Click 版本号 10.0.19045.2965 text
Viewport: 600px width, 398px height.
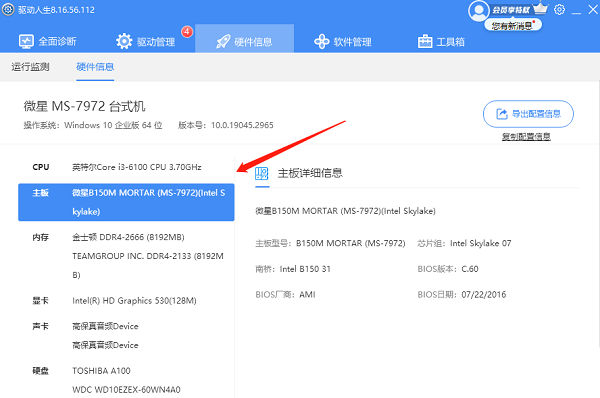click(226, 125)
